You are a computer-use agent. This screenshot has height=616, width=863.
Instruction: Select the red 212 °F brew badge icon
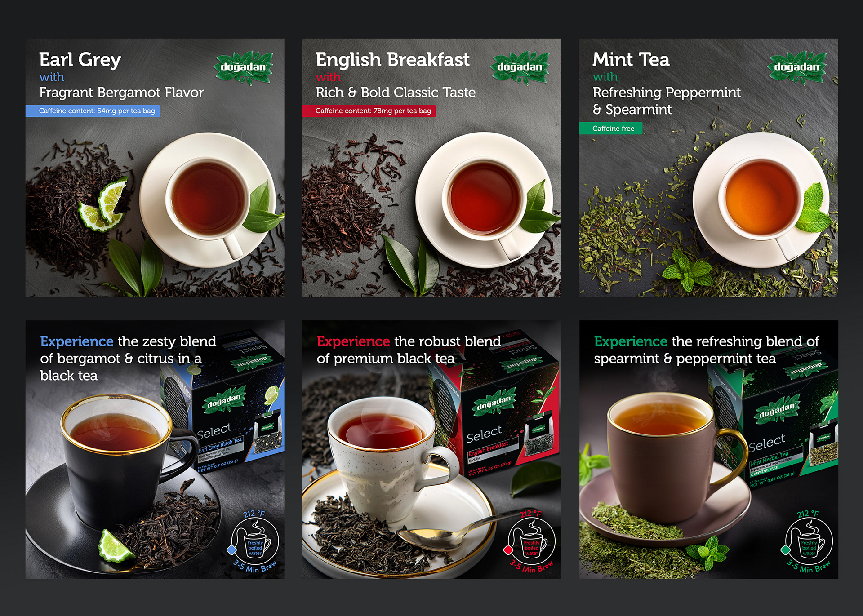click(x=530, y=541)
